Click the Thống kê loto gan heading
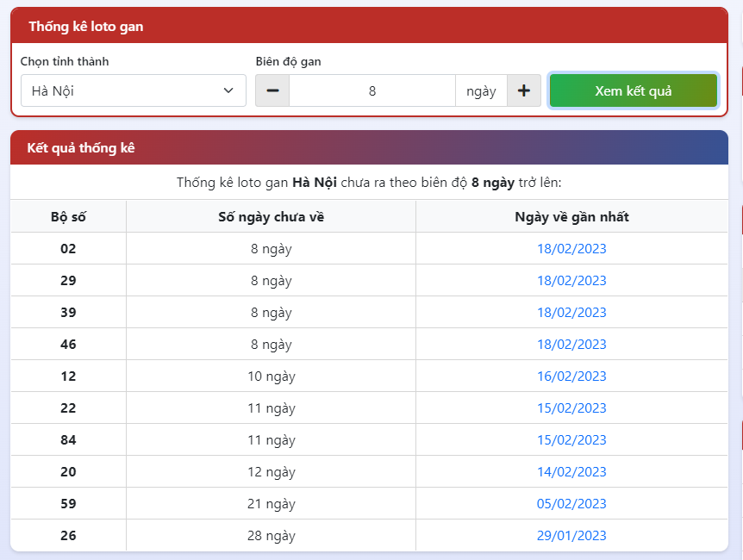Image resolution: width=743 pixels, height=560 pixels. coord(86,27)
